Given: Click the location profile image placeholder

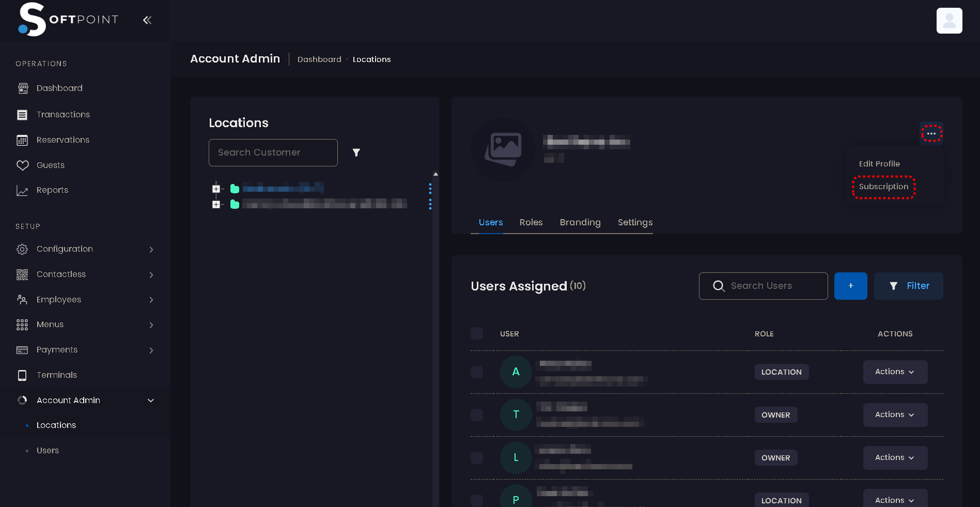Looking at the screenshot, I should tap(503, 149).
